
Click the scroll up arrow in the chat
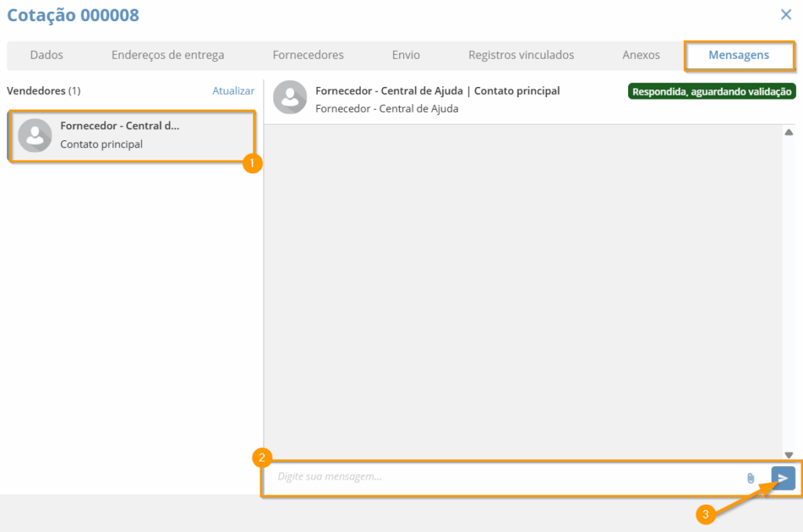[x=788, y=132]
